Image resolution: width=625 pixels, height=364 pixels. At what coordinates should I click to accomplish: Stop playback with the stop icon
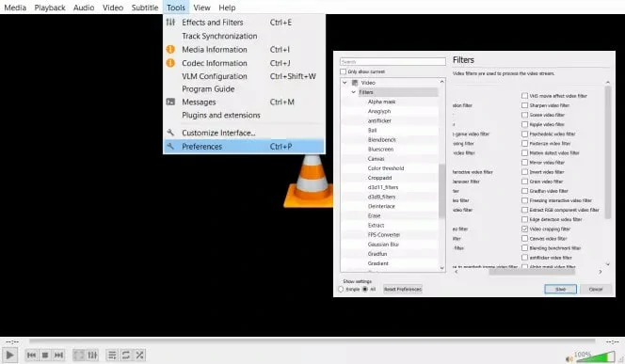pyautogui.click(x=45, y=355)
